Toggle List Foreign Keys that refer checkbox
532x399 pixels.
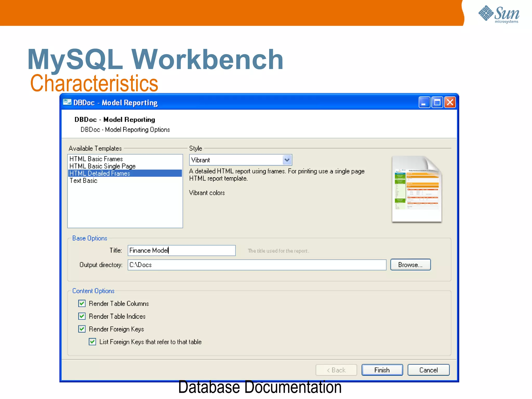pos(92,342)
